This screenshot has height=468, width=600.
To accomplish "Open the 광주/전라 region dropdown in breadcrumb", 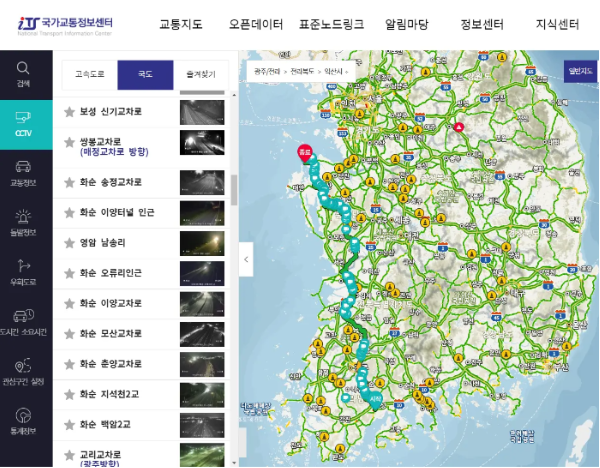I will coord(267,72).
